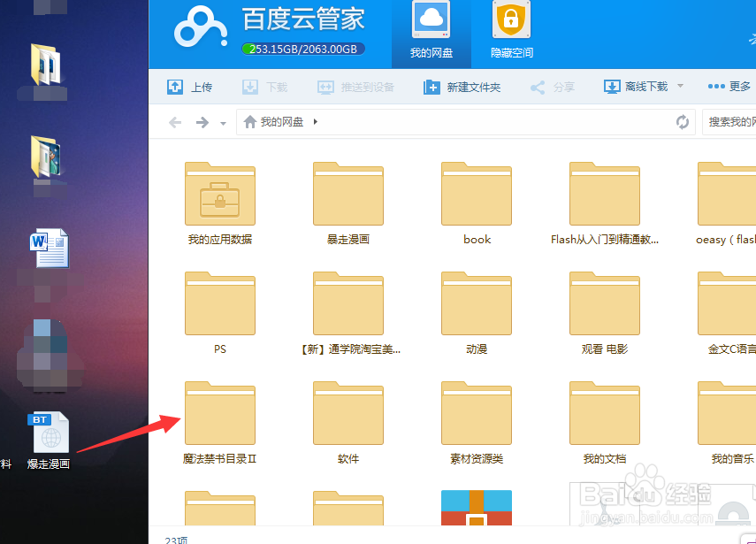Click the back navigation arrow

pyautogui.click(x=175, y=122)
